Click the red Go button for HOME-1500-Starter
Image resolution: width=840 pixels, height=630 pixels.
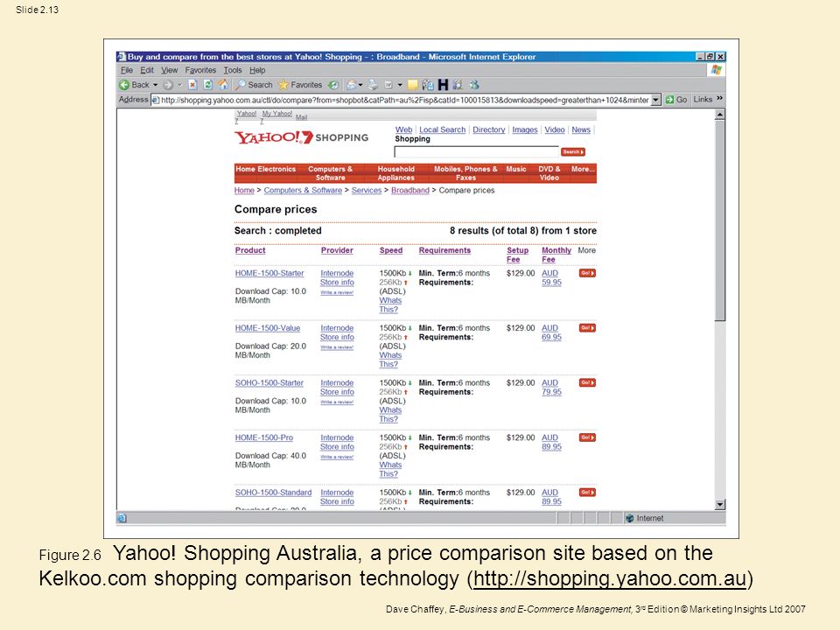pyautogui.click(x=587, y=273)
